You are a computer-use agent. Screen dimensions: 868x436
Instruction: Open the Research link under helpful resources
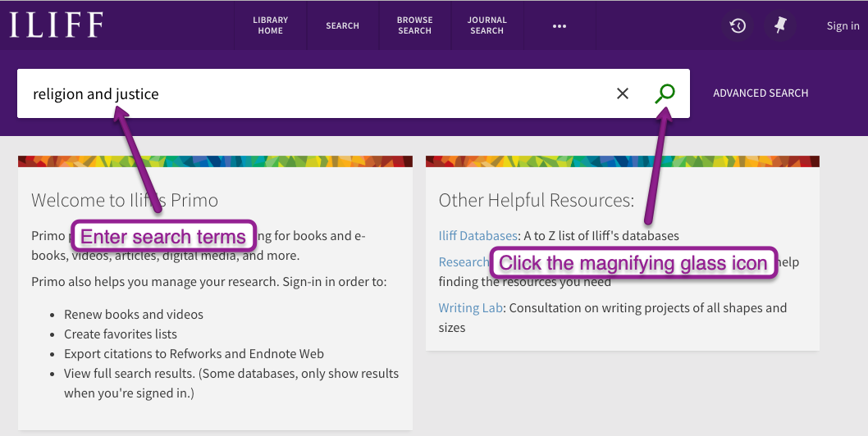point(463,262)
